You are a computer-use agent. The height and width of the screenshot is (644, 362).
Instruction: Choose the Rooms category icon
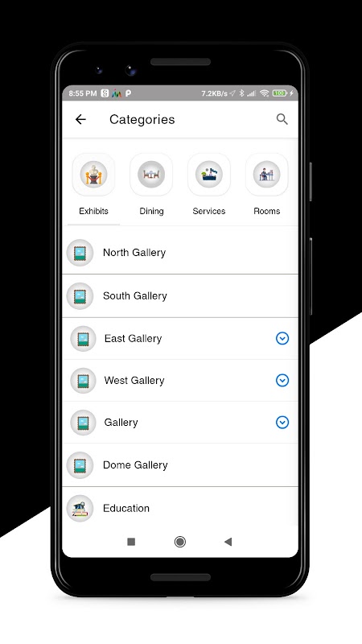click(x=267, y=175)
